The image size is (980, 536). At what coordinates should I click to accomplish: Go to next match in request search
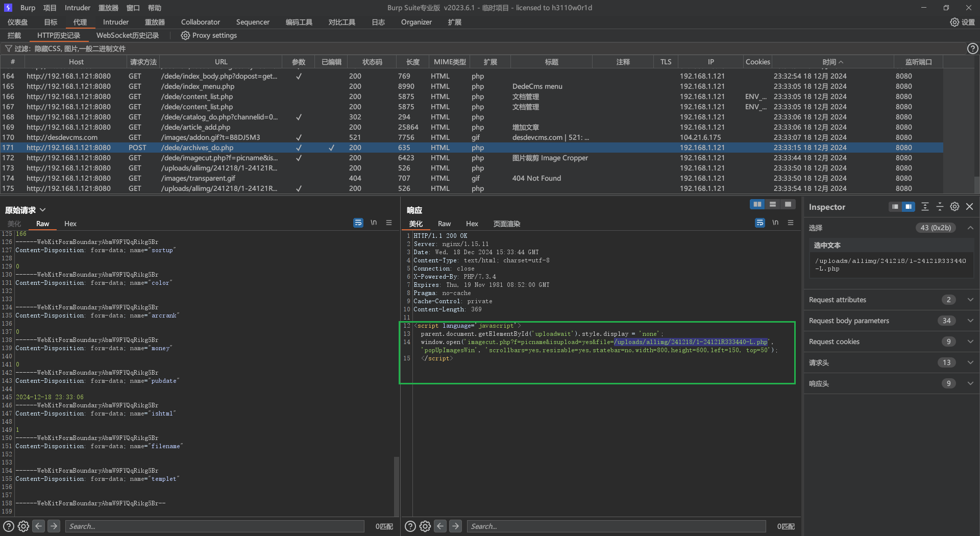[x=54, y=526]
